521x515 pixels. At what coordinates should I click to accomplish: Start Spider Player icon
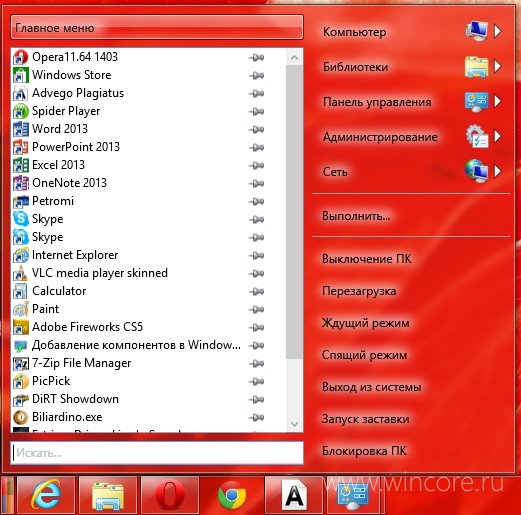20,111
